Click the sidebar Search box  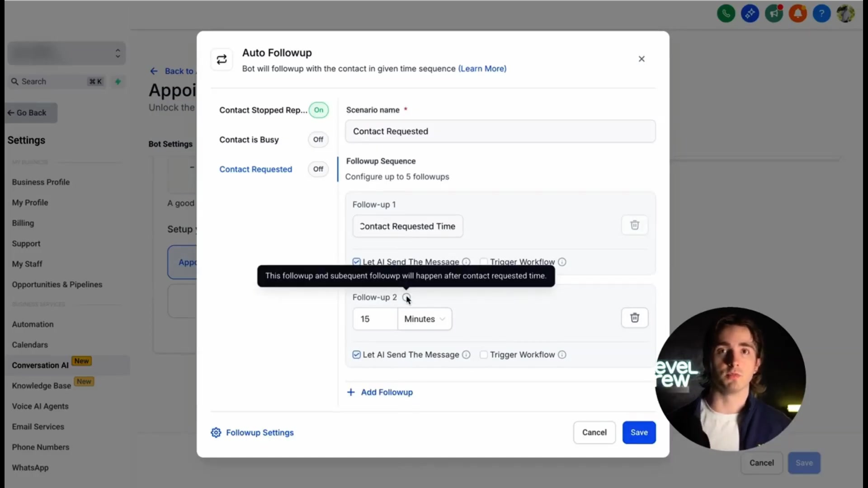point(57,82)
